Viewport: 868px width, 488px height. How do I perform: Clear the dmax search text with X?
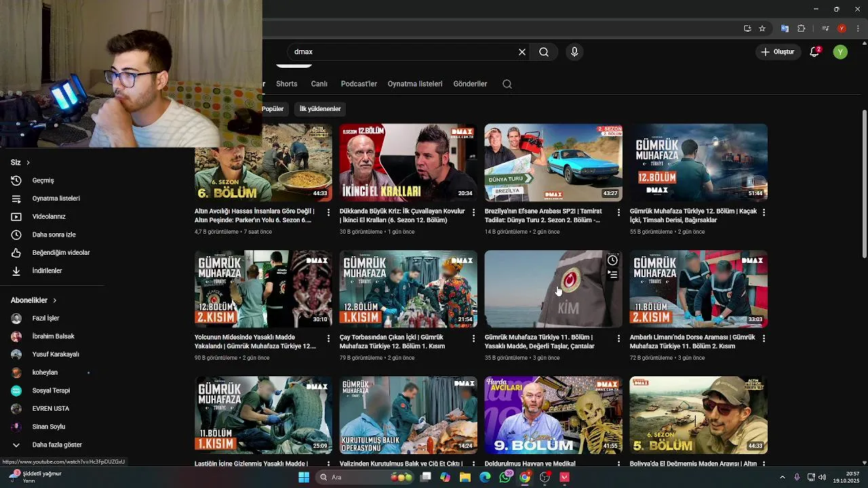coord(522,52)
